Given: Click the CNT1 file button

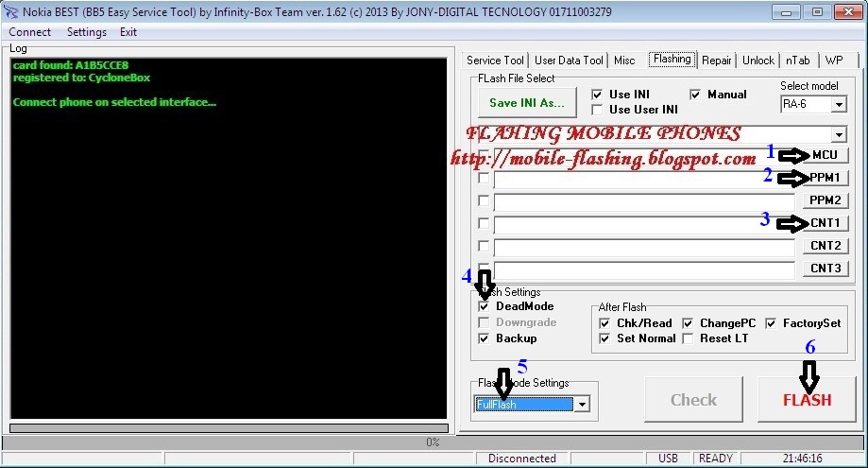Looking at the screenshot, I should click(825, 223).
